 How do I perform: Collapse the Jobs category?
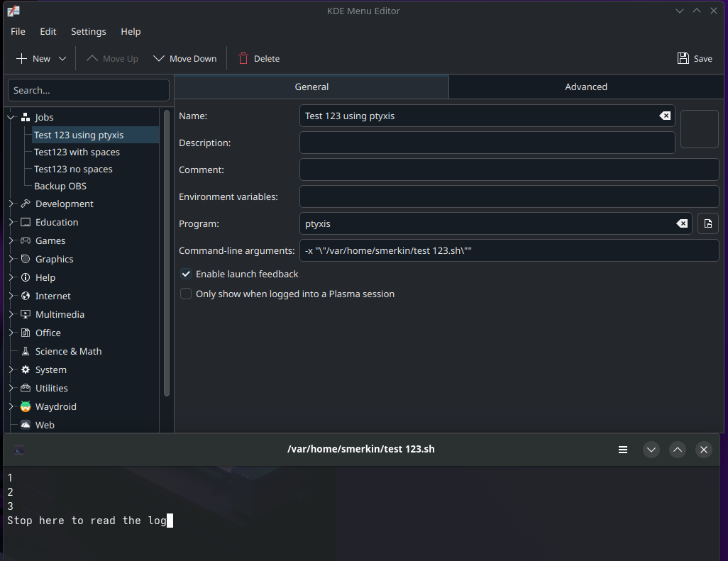[x=10, y=117]
